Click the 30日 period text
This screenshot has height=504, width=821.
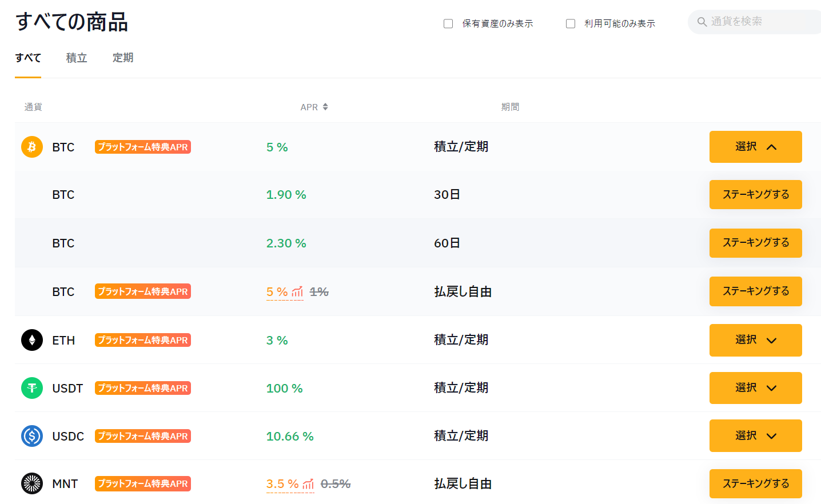tap(447, 194)
